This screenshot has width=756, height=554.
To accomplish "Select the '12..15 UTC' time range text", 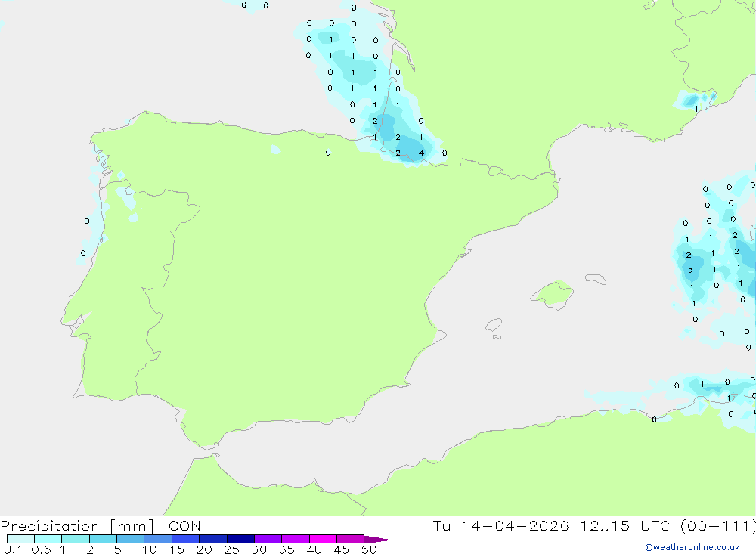I will pos(626,526).
